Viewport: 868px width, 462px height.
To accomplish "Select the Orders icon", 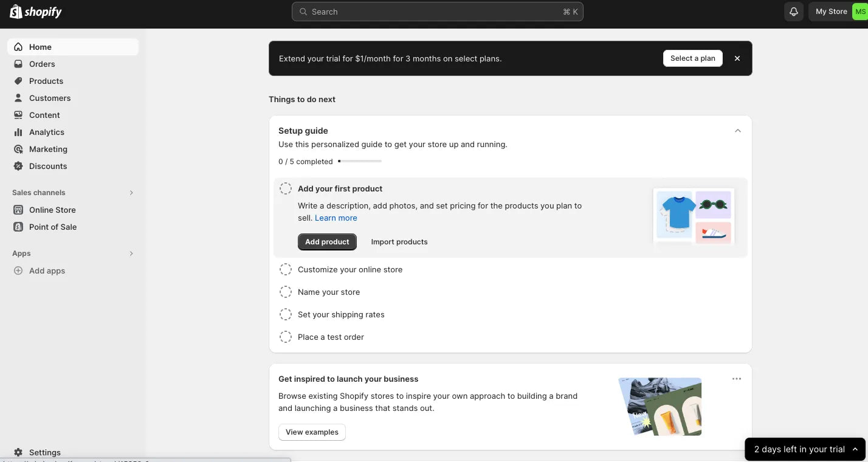I will (x=18, y=64).
